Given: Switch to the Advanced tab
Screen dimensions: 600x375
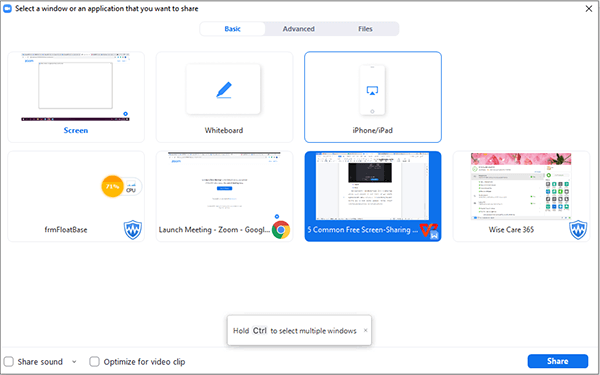Looking at the screenshot, I should pos(298,29).
